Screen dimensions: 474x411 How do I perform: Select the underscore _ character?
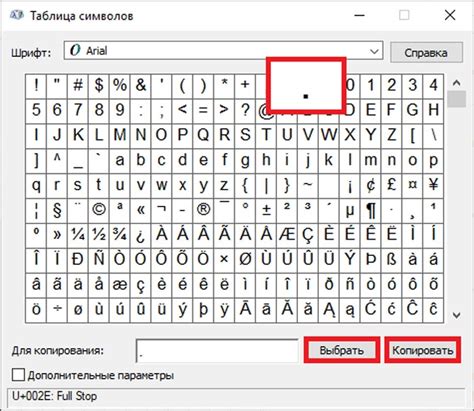(x=78, y=161)
